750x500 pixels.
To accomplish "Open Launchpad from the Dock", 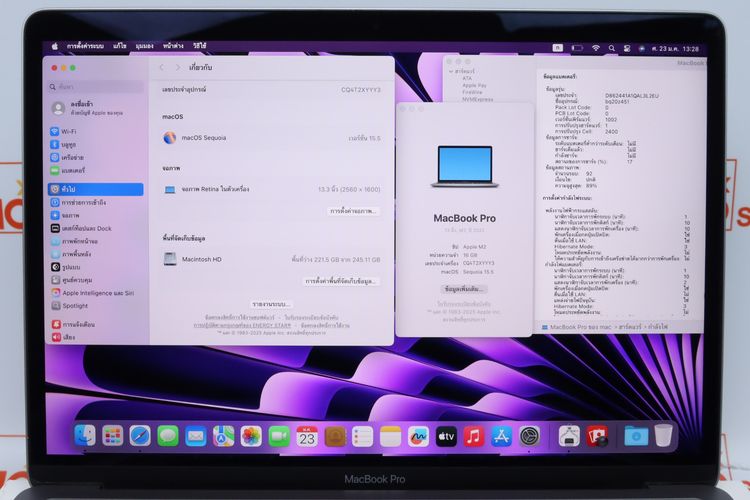I will (113, 436).
